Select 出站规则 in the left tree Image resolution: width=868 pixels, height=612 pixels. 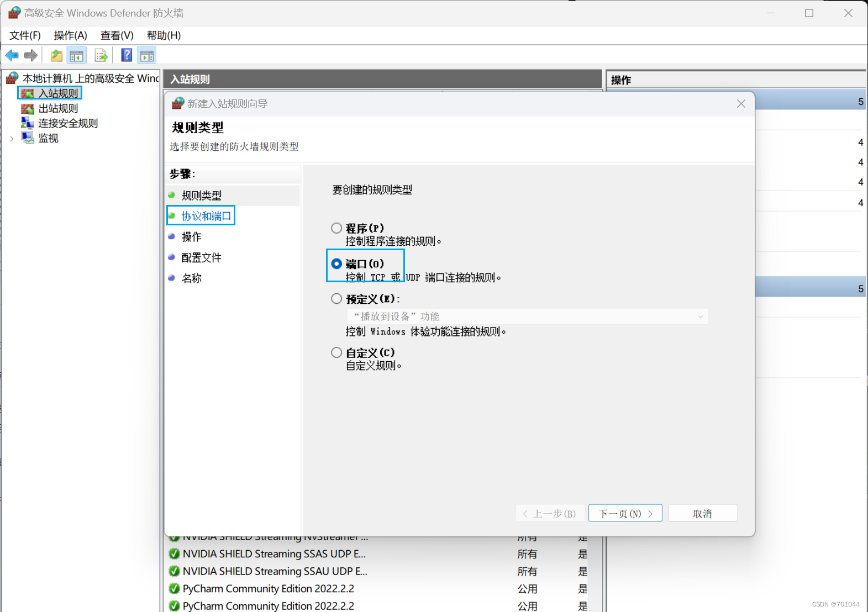coord(59,108)
